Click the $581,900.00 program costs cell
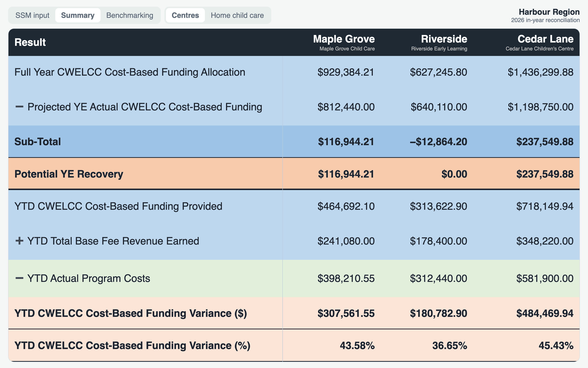The image size is (588, 368). [x=545, y=278]
